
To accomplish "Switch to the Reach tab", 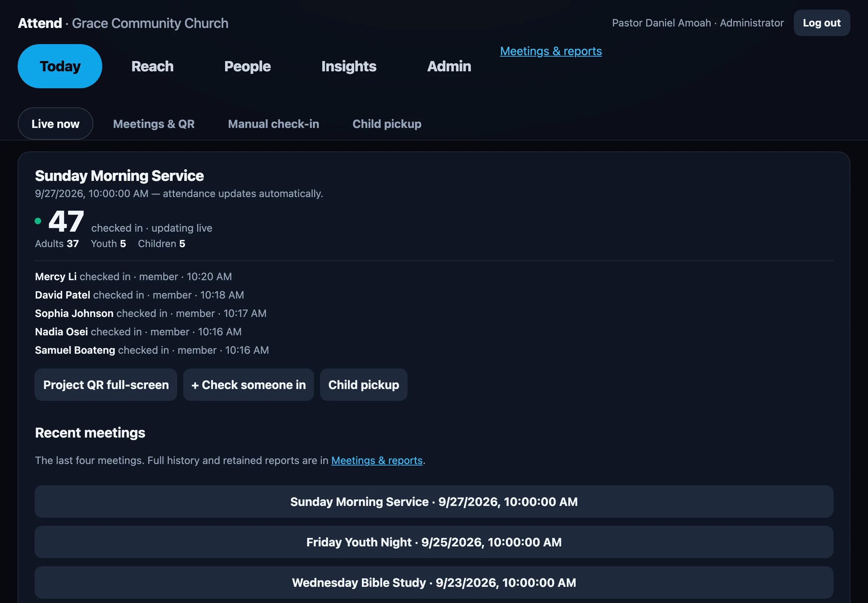I will (x=152, y=66).
